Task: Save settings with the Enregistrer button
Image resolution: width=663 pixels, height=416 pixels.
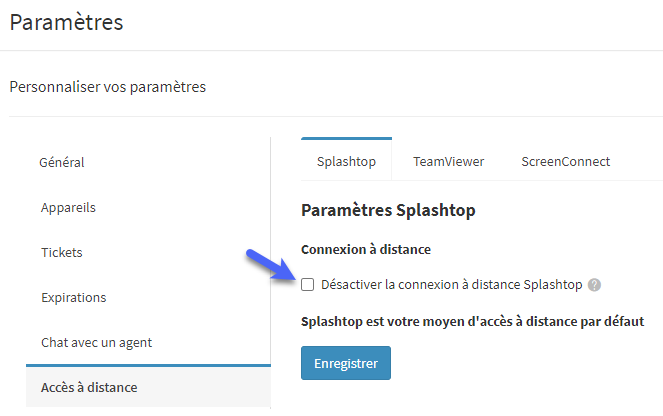Action: click(x=346, y=363)
